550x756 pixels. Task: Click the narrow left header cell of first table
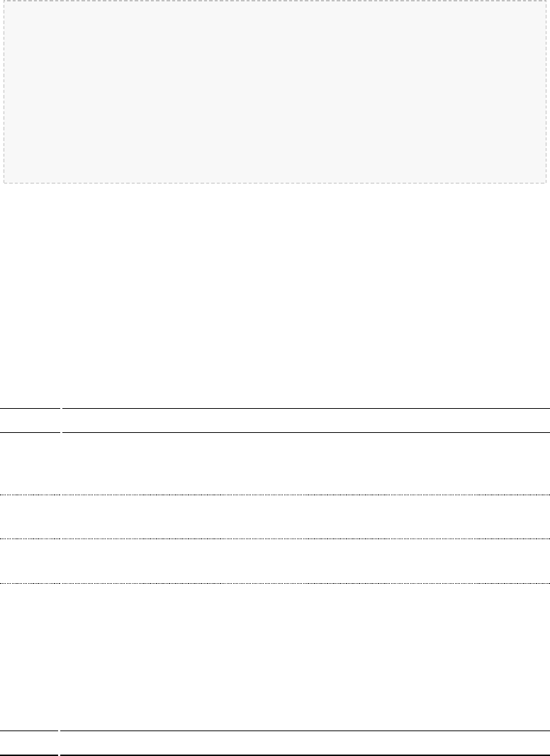(30, 420)
